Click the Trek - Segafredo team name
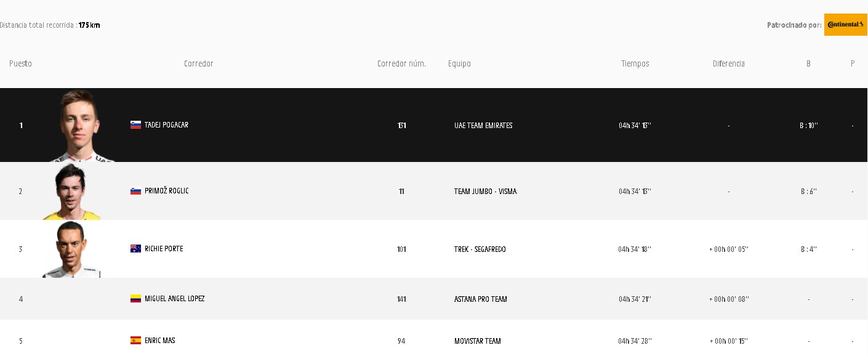Image resolution: width=868 pixels, height=356 pixels. coord(480,249)
